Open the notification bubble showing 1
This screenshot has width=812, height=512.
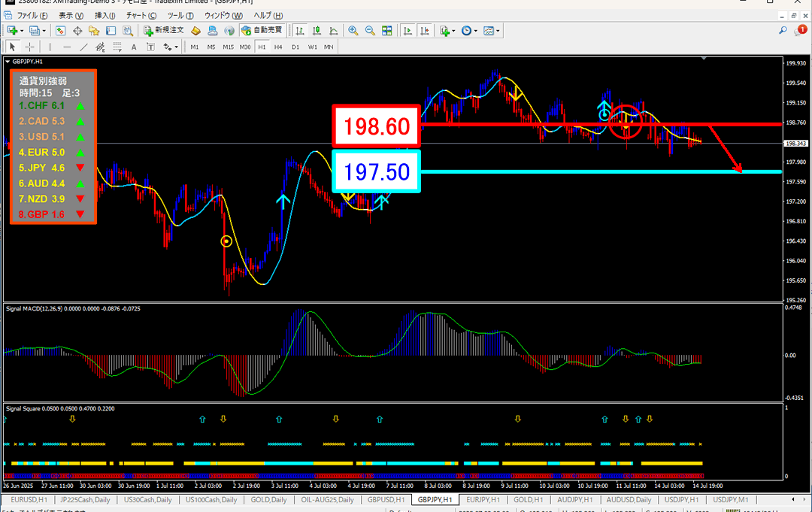tap(800, 31)
